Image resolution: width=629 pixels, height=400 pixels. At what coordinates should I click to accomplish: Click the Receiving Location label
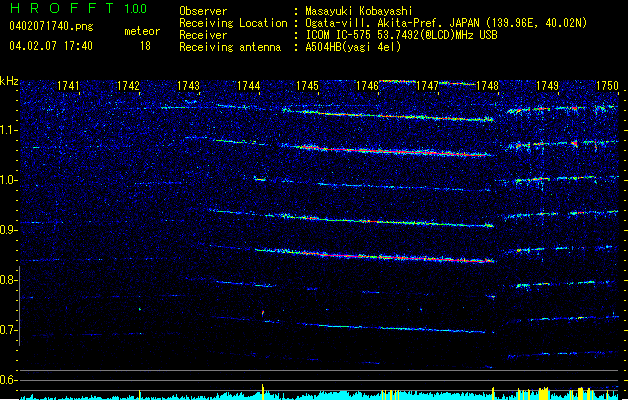tap(233, 23)
